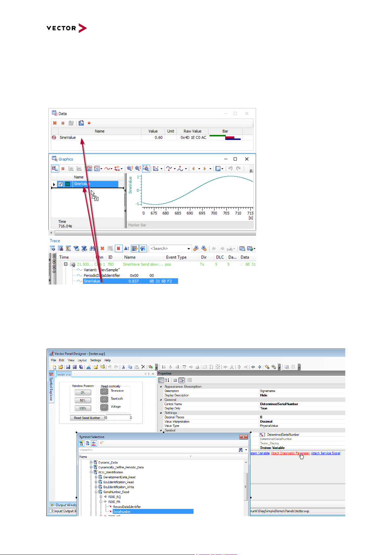Screen dimensions: 392x555
Task: Toggle the Sawtooth OFF switch
Action: [104, 400]
